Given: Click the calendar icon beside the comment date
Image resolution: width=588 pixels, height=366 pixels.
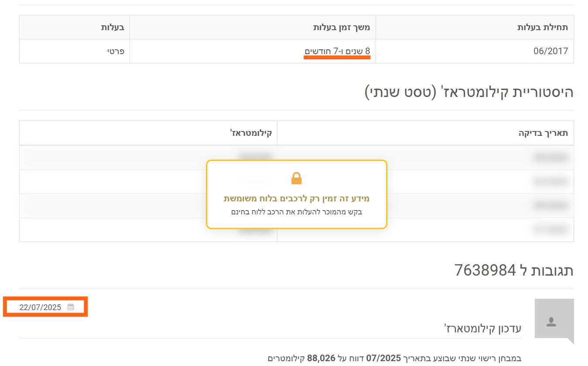Looking at the screenshot, I should pos(71,307).
